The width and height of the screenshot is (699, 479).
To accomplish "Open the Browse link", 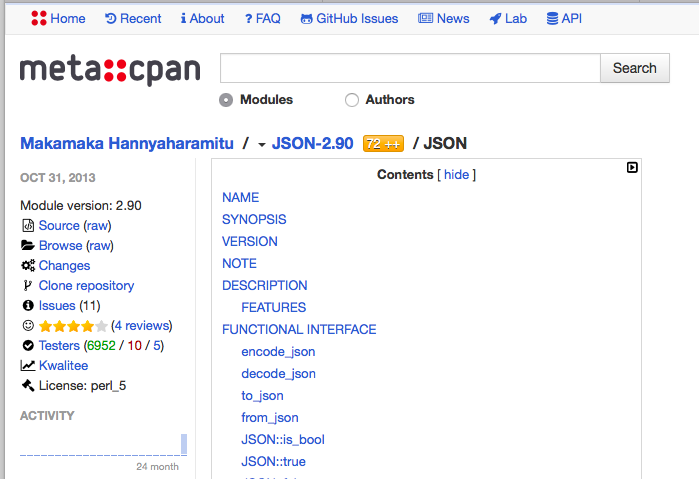I will tap(61, 245).
